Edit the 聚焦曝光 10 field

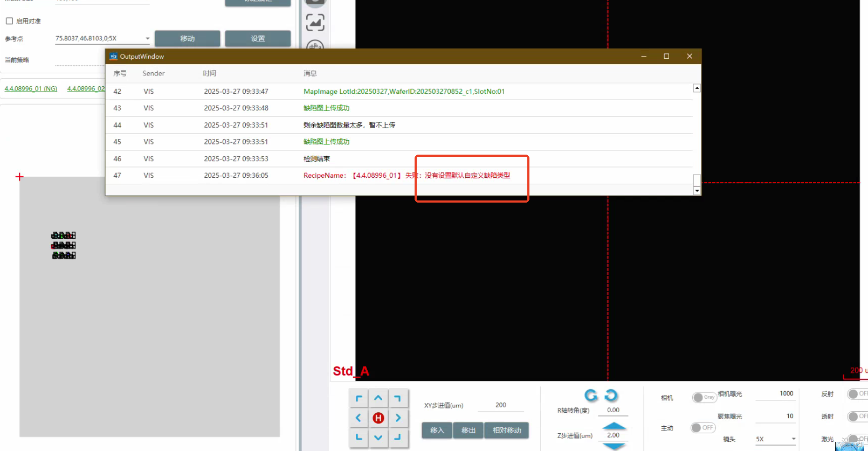pyautogui.click(x=775, y=417)
